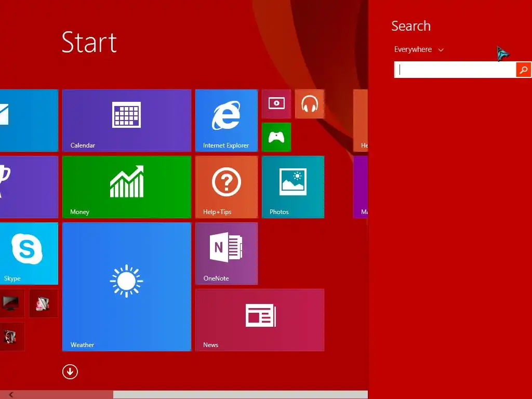
Task: Open the Money tile
Action: 127,187
